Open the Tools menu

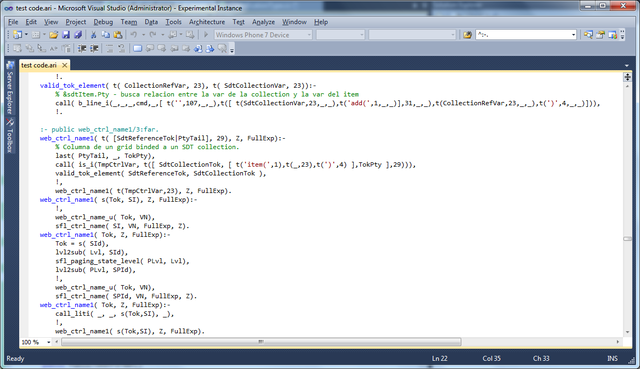coord(173,22)
